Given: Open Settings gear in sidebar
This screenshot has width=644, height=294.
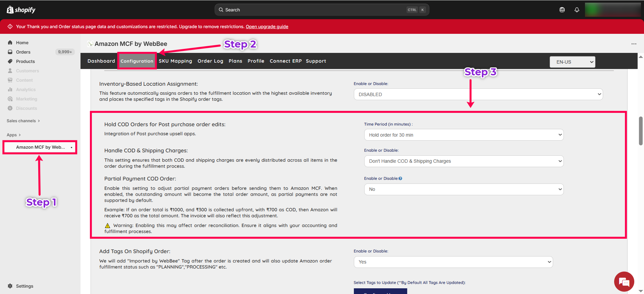Looking at the screenshot, I should tap(10, 286).
